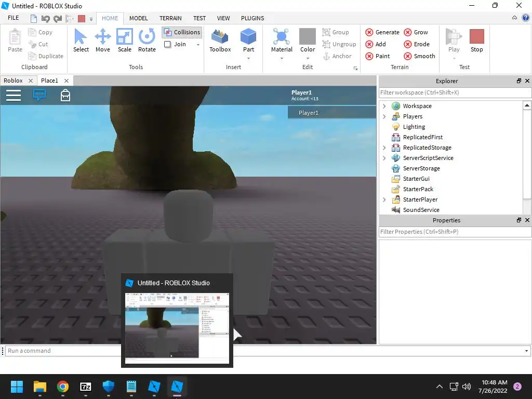Open Chrome from the taskbar

tap(63, 387)
